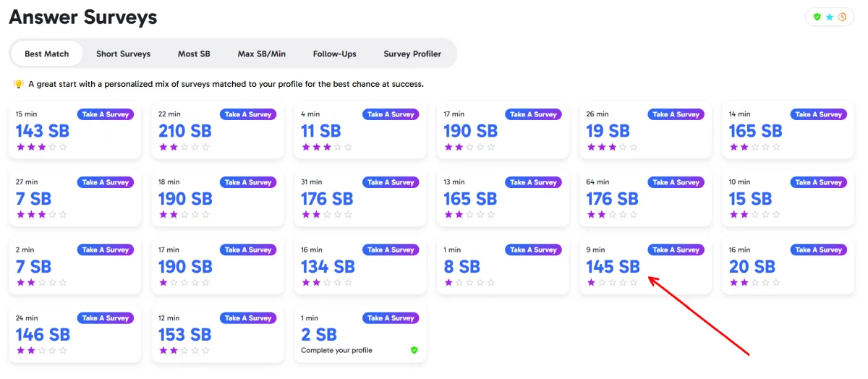The width and height of the screenshot is (868, 379).
Task: Go to the Follow-Ups tab
Action: point(335,54)
